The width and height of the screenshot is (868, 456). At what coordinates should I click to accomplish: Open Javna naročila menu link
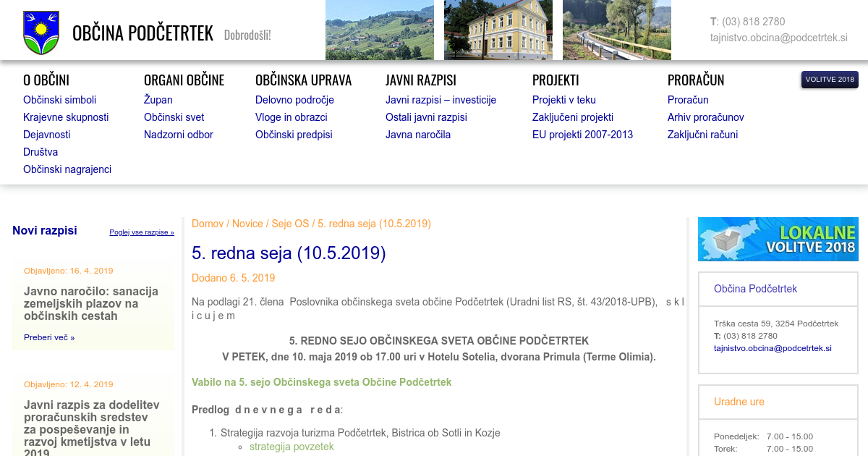point(417,135)
